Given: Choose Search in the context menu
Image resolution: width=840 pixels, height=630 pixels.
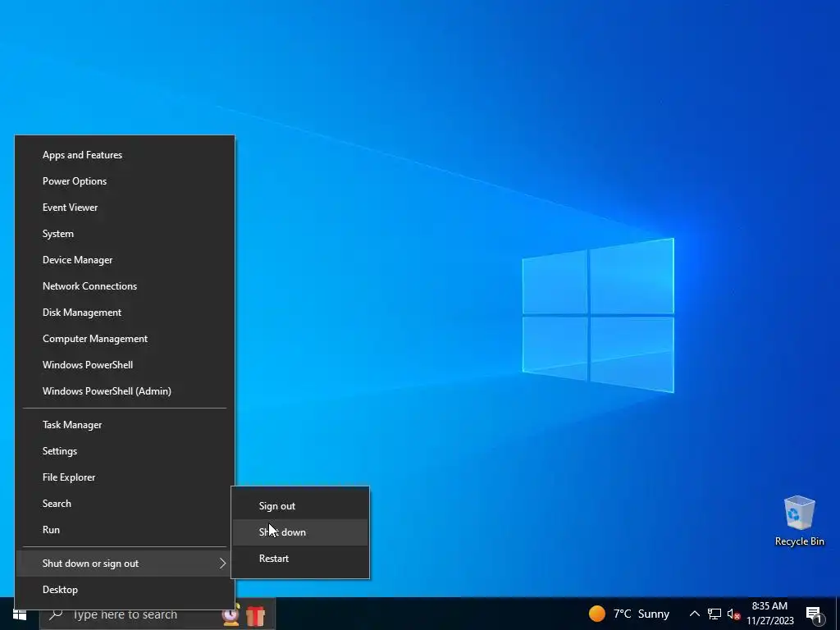Looking at the screenshot, I should coord(125,504).
